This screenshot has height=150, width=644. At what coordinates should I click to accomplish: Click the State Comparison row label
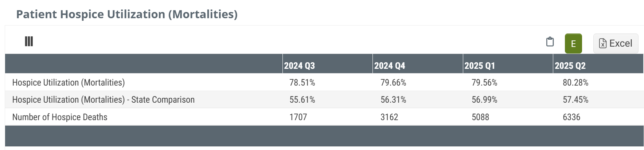pyautogui.click(x=104, y=100)
